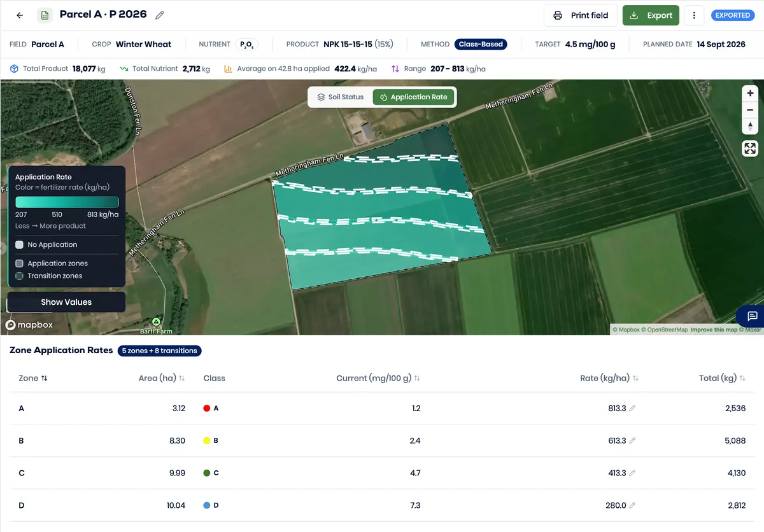Edit rate 813.3 for zone A
This screenshot has width=764, height=532.
coord(632,409)
